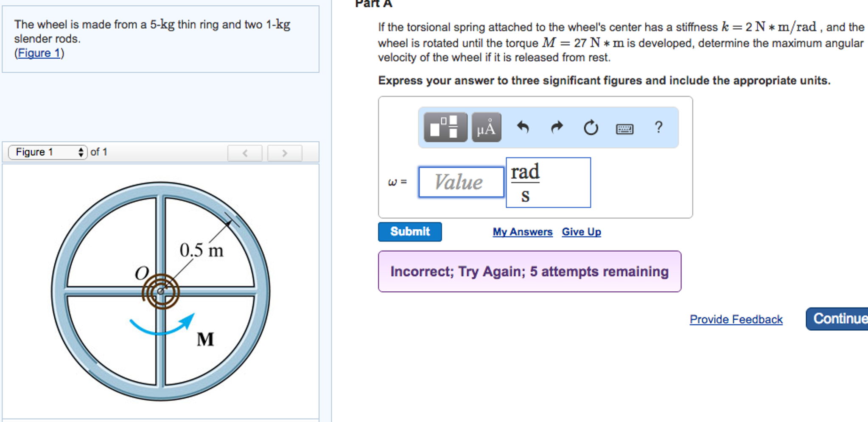The width and height of the screenshot is (868, 422).
Task: Click the redo arrow in answer toolbar
Action: pyautogui.click(x=557, y=127)
